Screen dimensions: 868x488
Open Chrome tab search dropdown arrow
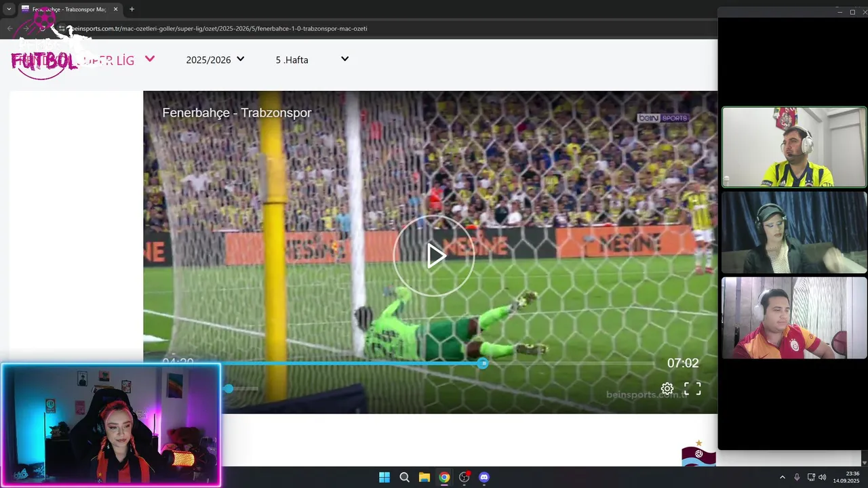click(9, 9)
